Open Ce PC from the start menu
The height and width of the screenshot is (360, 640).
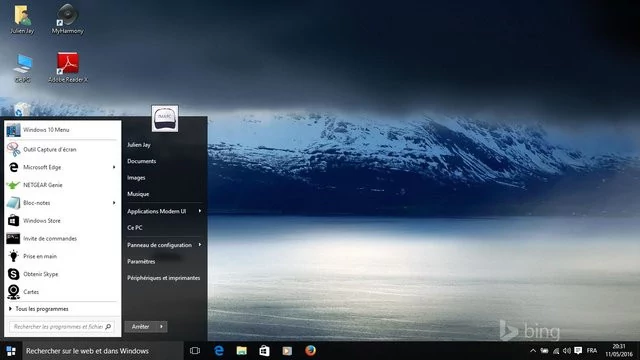click(135, 228)
